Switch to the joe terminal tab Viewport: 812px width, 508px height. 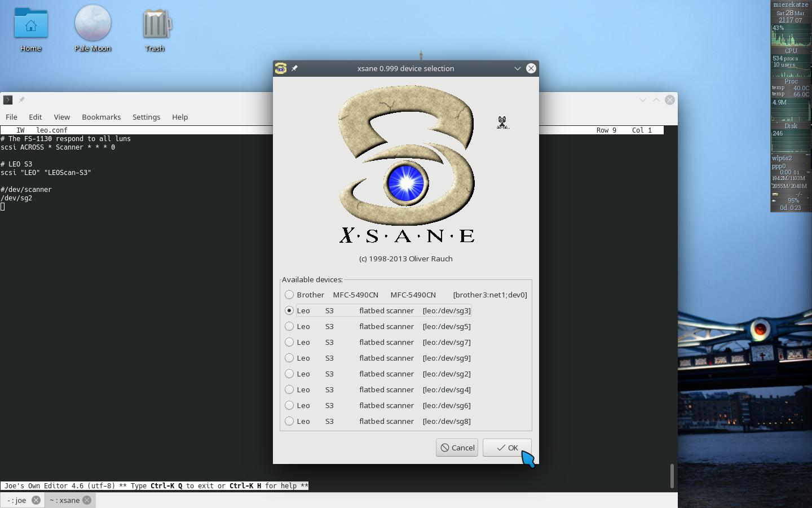(x=17, y=500)
